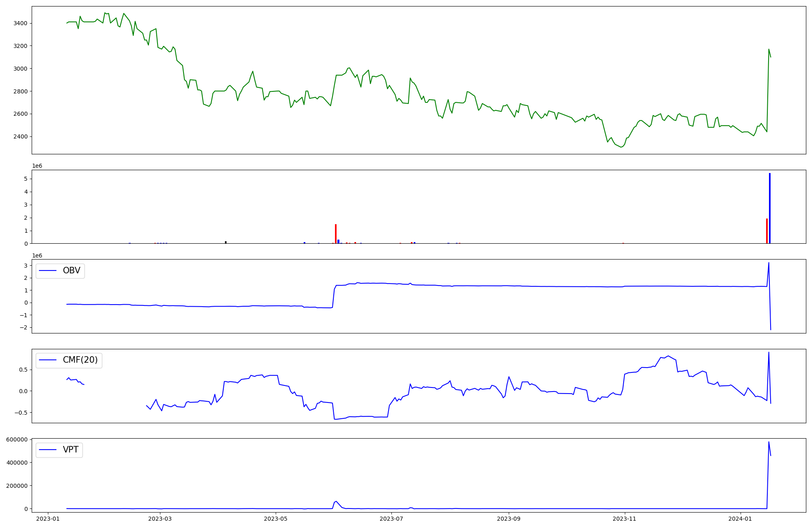Click the 3400 price axis tick label
The image size is (812, 528).
[20, 23]
